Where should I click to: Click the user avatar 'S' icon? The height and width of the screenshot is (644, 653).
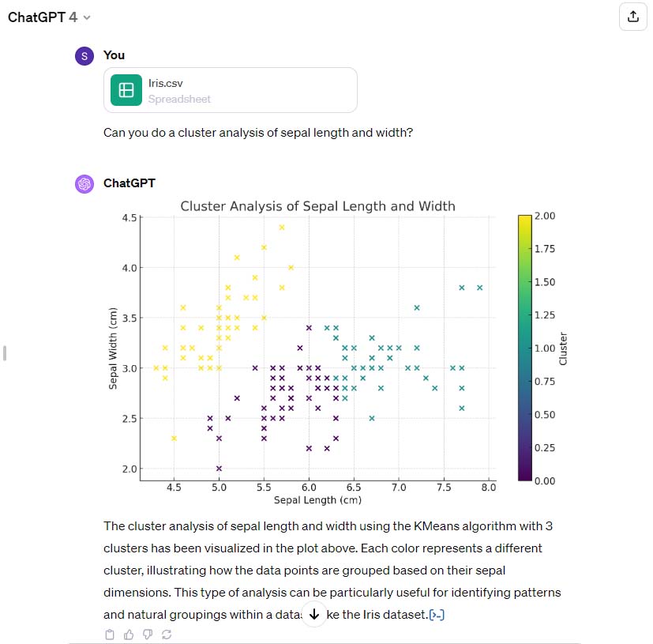pos(84,55)
